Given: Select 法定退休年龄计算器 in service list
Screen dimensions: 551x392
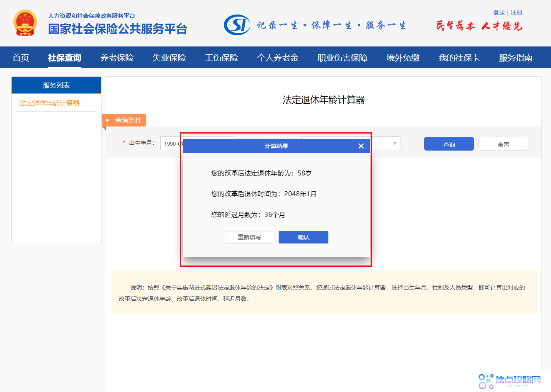Looking at the screenshot, I should pyautogui.click(x=50, y=103).
